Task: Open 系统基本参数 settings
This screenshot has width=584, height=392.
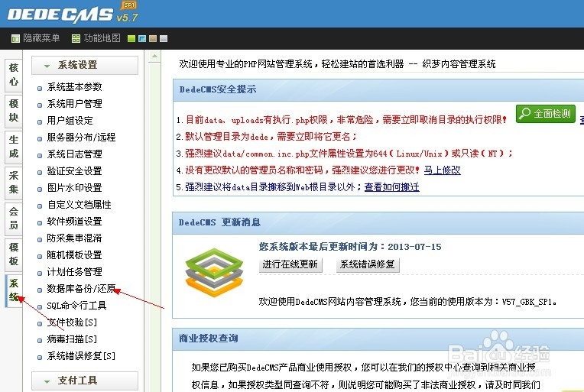Action: click(x=74, y=87)
